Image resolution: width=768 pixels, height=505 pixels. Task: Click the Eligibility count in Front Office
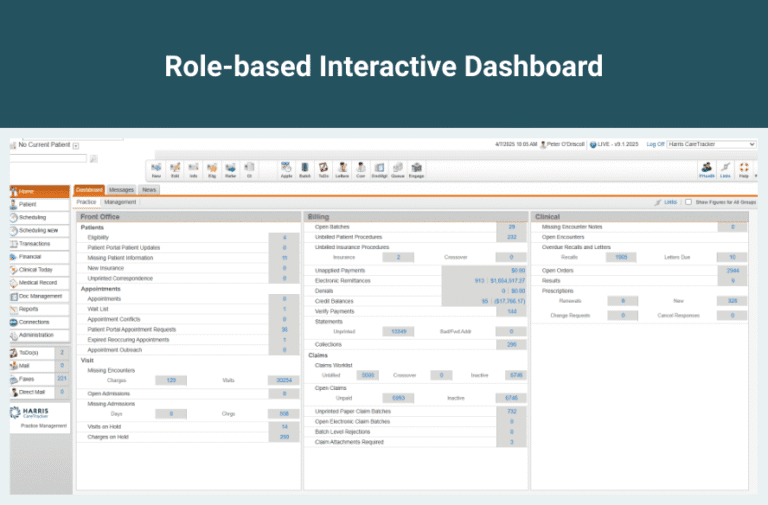click(x=284, y=238)
